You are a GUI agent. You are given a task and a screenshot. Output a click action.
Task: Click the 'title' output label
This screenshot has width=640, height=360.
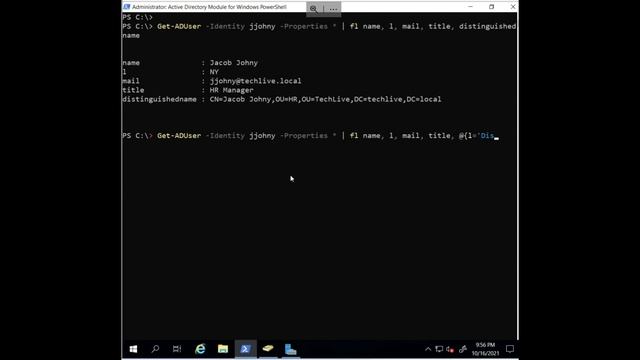pos(133,90)
